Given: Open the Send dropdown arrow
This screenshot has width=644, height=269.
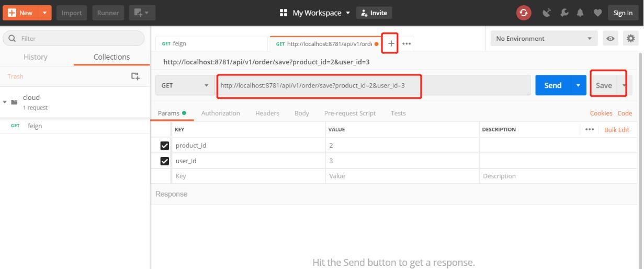Looking at the screenshot, I should (578, 85).
